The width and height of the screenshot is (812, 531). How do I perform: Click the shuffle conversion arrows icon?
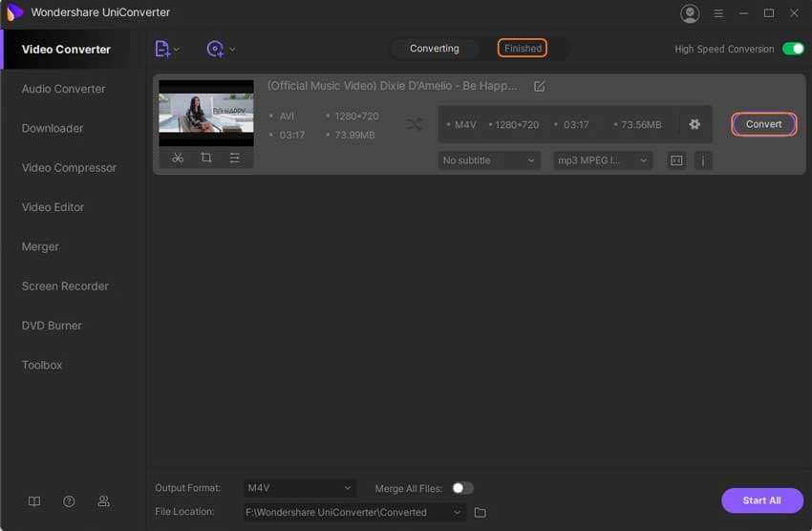pos(415,124)
